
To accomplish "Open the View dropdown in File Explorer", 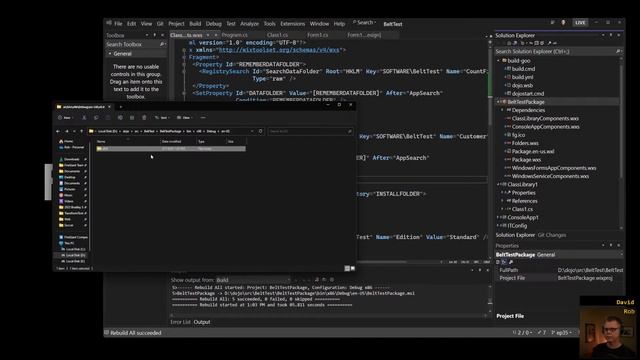I will click(x=185, y=118).
